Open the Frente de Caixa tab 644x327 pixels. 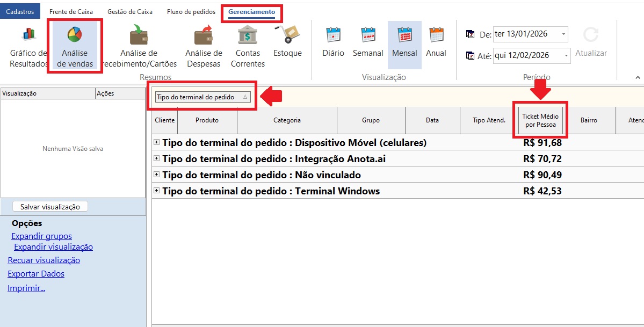pos(71,11)
